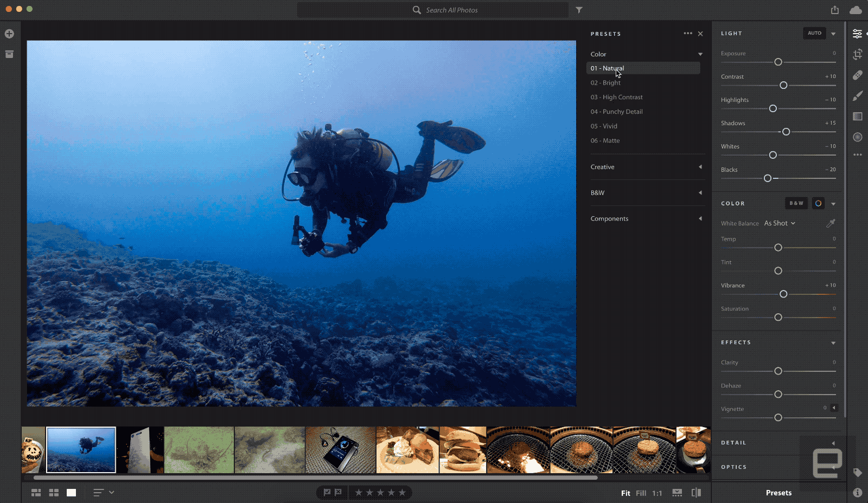Open the Linear Gradient tool
The image size is (868, 503).
858,117
